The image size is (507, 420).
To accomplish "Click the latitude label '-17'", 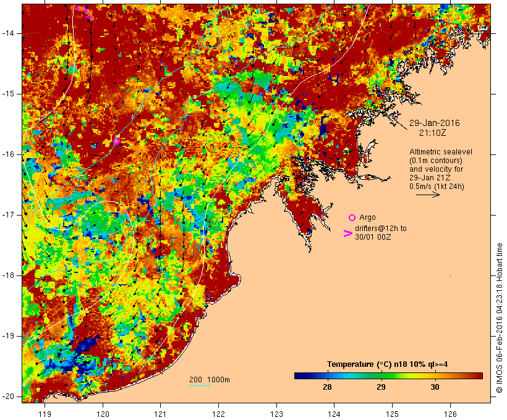I will pyautogui.click(x=7, y=215).
